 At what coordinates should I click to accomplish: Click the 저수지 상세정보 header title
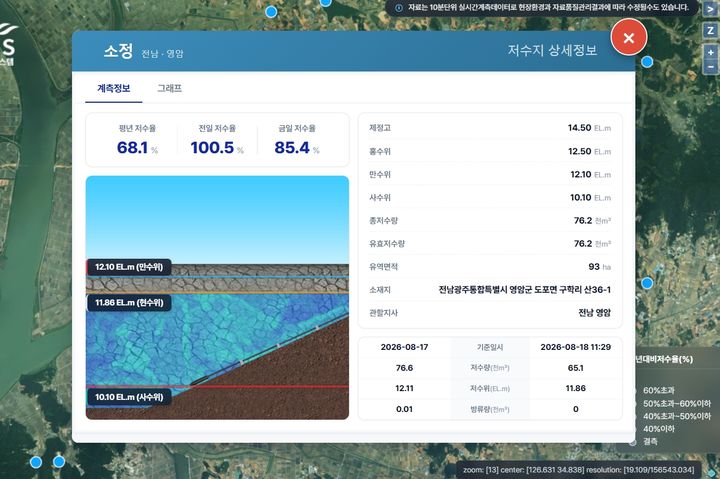[x=552, y=50]
